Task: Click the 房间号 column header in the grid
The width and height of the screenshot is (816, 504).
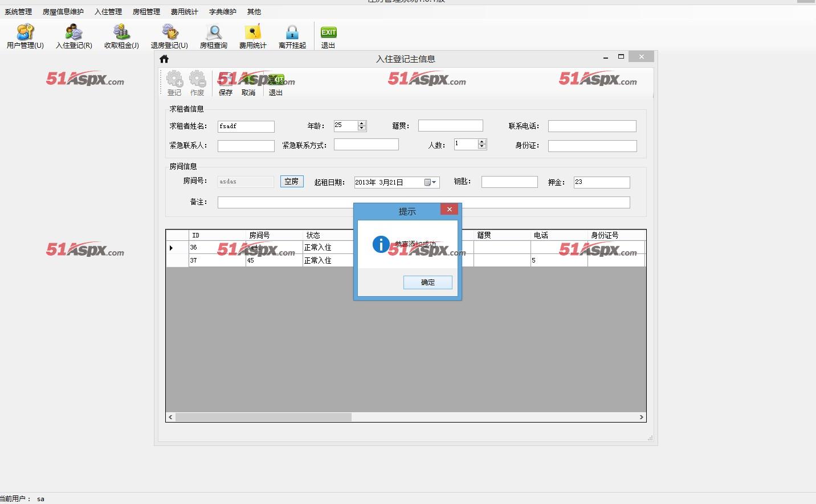Action: coord(274,235)
